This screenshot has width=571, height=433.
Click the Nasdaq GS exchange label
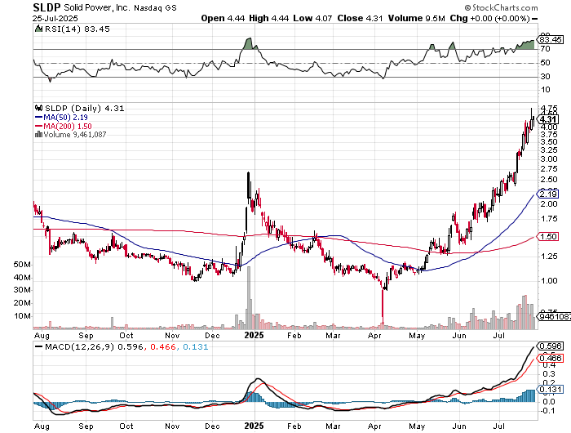click(x=154, y=8)
